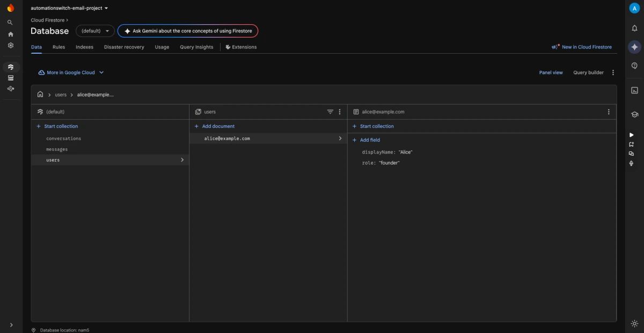Screen dimensions: 644x333
Task: Switch to the Data tab
Action: point(36,47)
